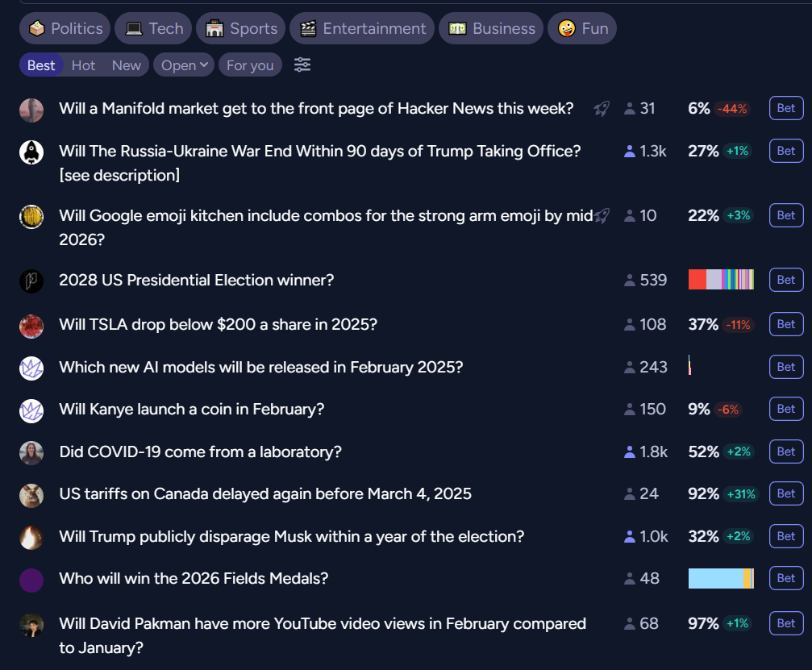
Task: Click crown avatar of Kanye coin market
Action: pos(31,411)
